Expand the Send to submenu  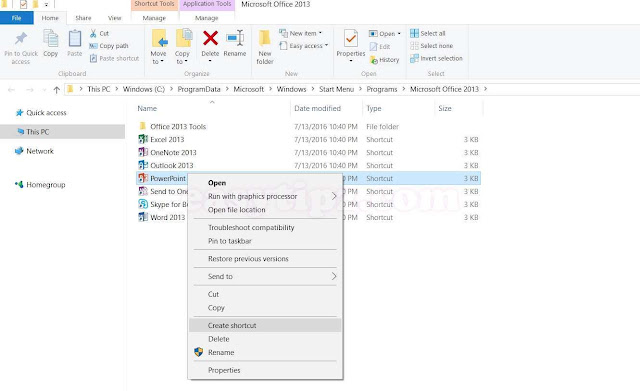[x=334, y=276]
